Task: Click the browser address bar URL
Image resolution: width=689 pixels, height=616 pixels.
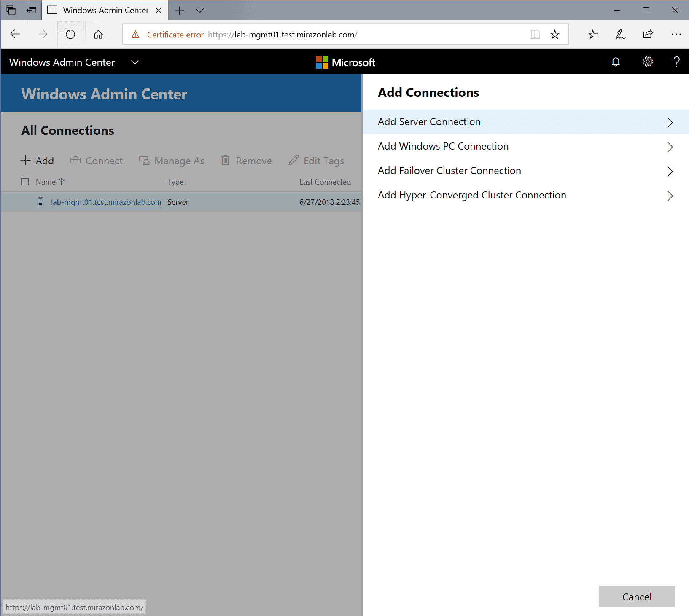Action: point(295,35)
